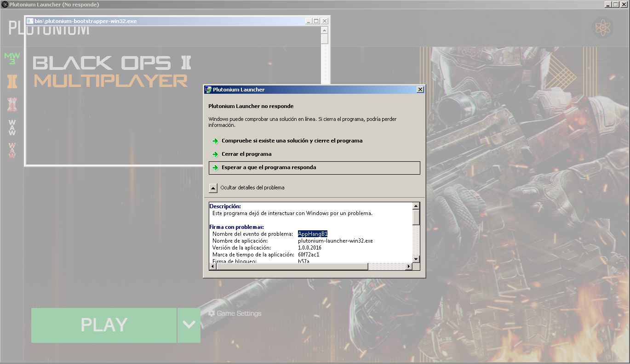The image size is (630, 364).
Task: Click version value 1.0.0.2016
Action: (x=309, y=248)
